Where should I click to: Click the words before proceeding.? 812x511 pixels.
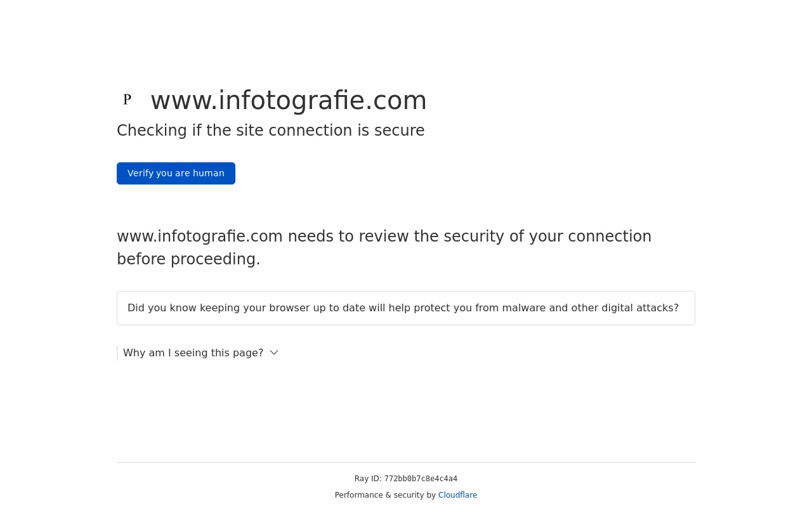point(188,259)
